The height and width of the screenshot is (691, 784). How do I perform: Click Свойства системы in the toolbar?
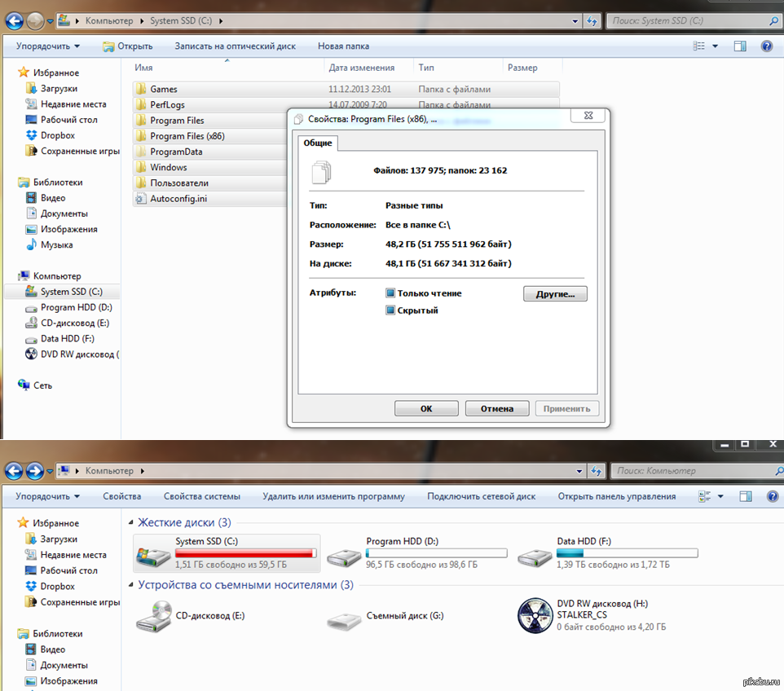201,496
